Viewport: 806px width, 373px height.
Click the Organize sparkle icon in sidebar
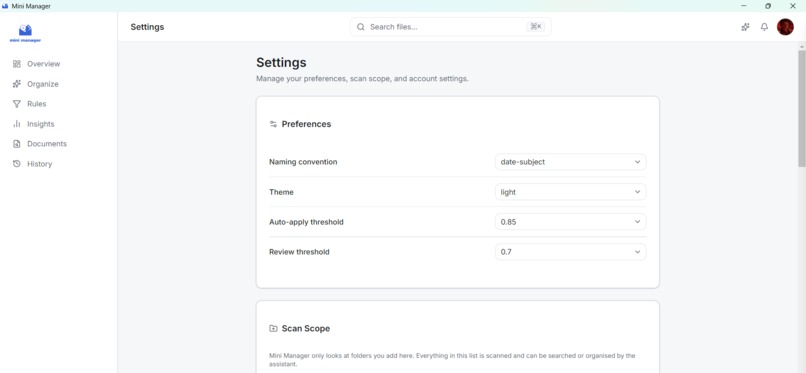[17, 84]
